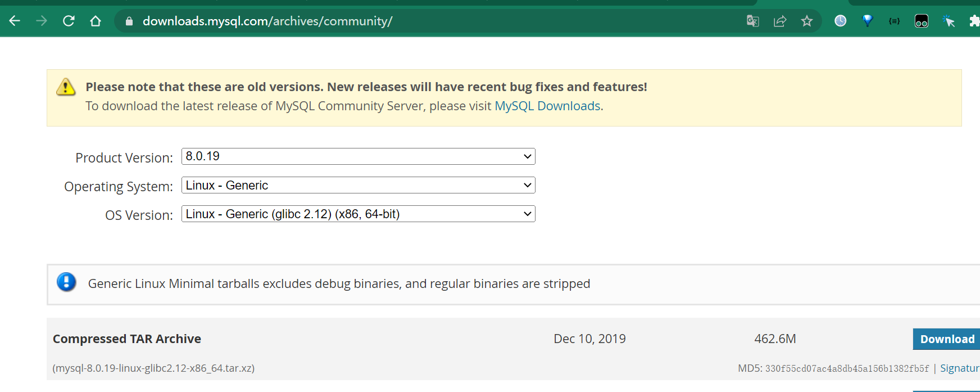Image resolution: width=980 pixels, height=392 pixels.
Task: Click the browser back arrow
Action: click(15, 21)
